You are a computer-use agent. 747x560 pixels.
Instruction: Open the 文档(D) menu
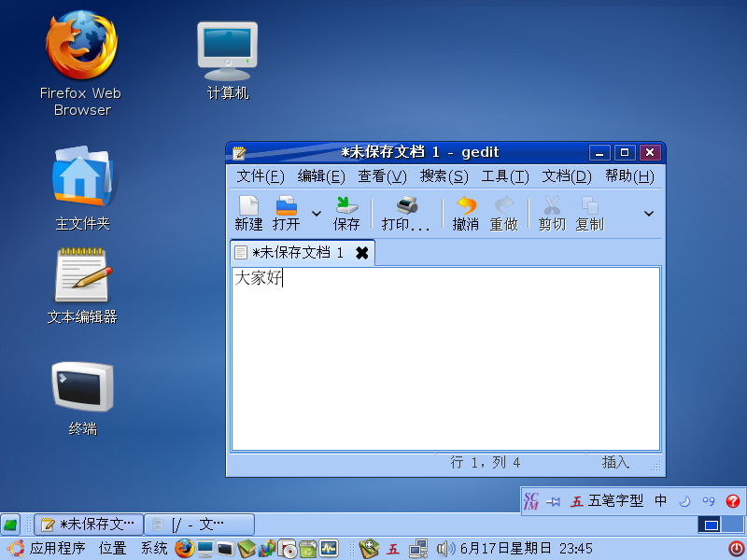(x=567, y=176)
